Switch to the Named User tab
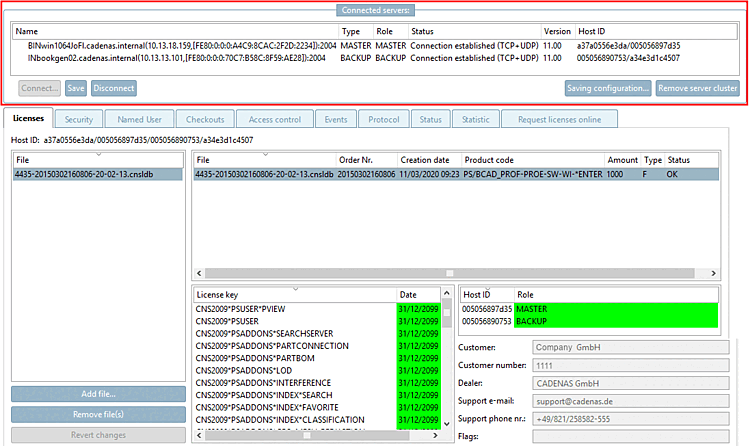This screenshot has height=446, width=750. click(139, 119)
